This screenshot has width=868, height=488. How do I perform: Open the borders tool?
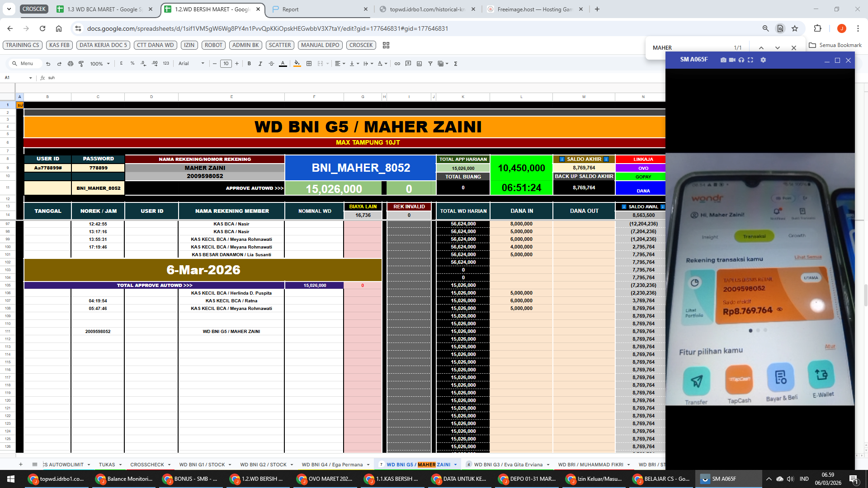[x=309, y=64]
